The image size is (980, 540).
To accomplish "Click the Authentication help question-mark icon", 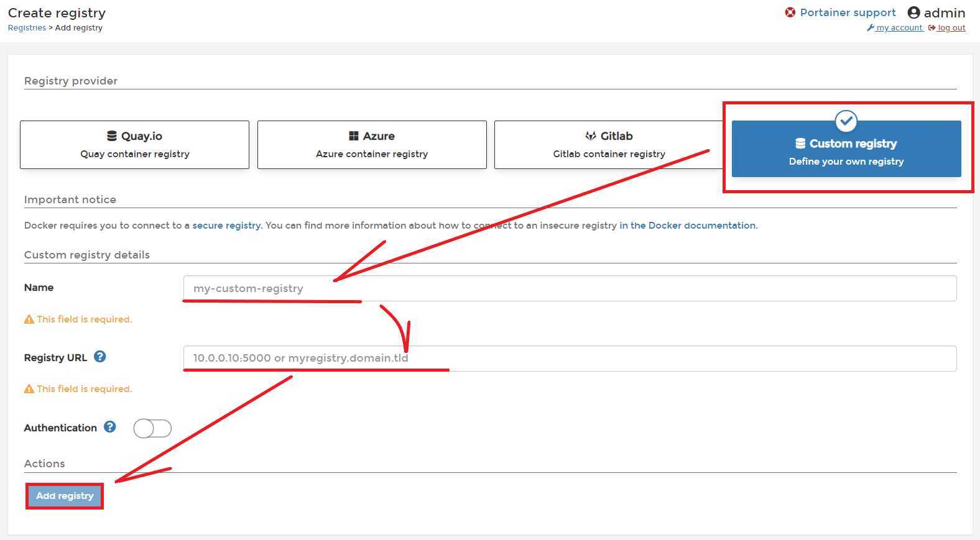I will click(x=110, y=427).
